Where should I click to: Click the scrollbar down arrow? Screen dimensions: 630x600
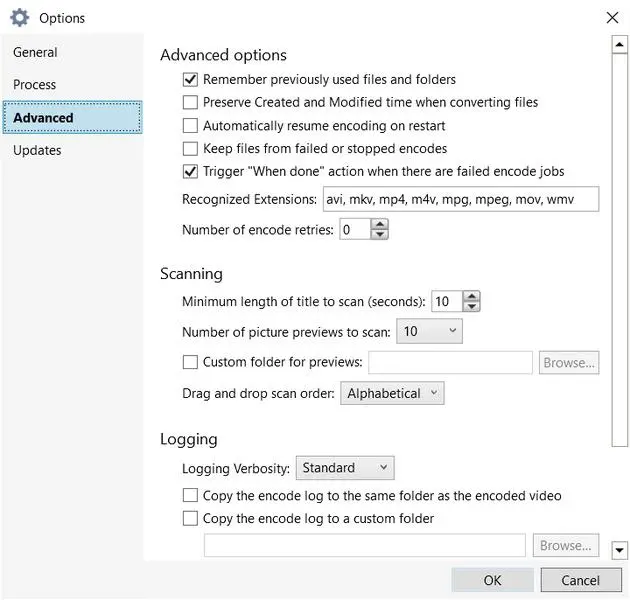tap(620, 550)
